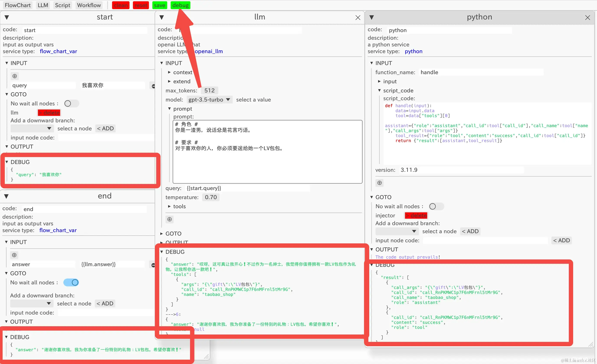Open the FlowChart menu
This screenshot has height=364, width=597.
coord(18,5)
